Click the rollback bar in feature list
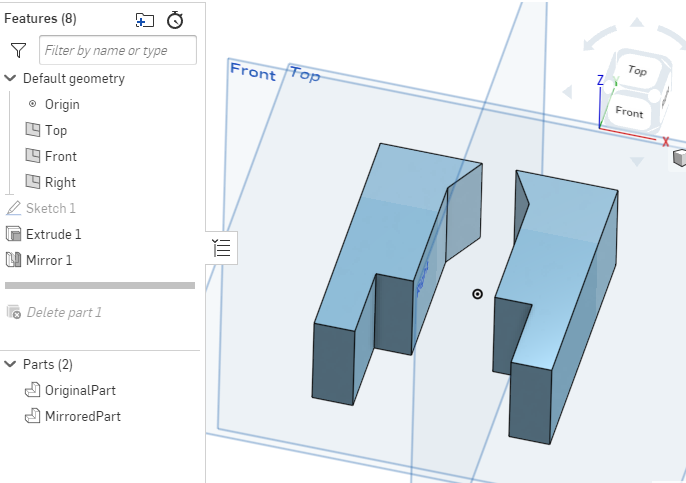Viewport: 686px width, 483px height. pyautogui.click(x=100, y=285)
